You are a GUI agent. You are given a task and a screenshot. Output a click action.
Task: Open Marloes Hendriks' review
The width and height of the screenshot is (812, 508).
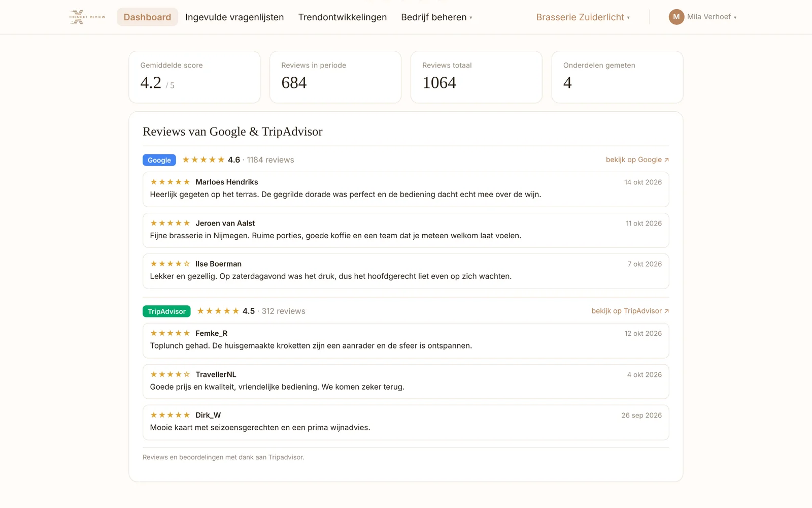tap(406, 189)
